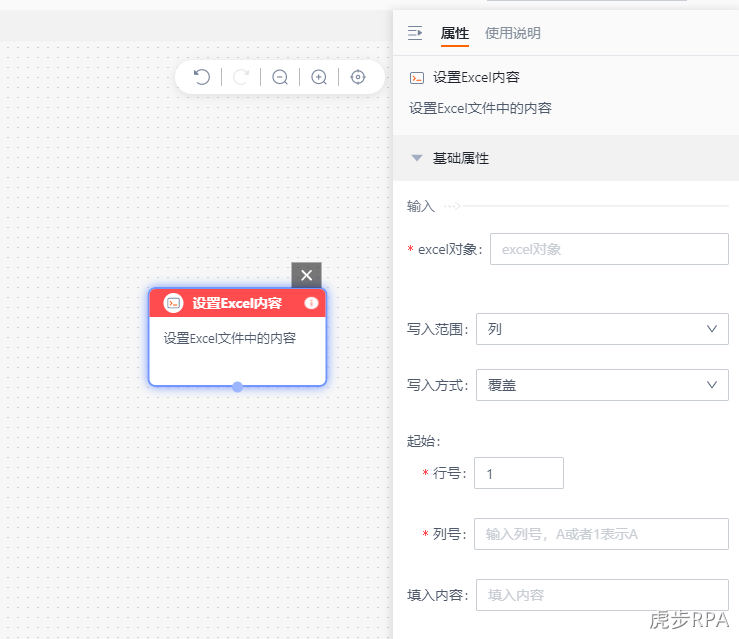
Task: Open the 写入范围 dropdown showing 列
Action: [x=602, y=329]
